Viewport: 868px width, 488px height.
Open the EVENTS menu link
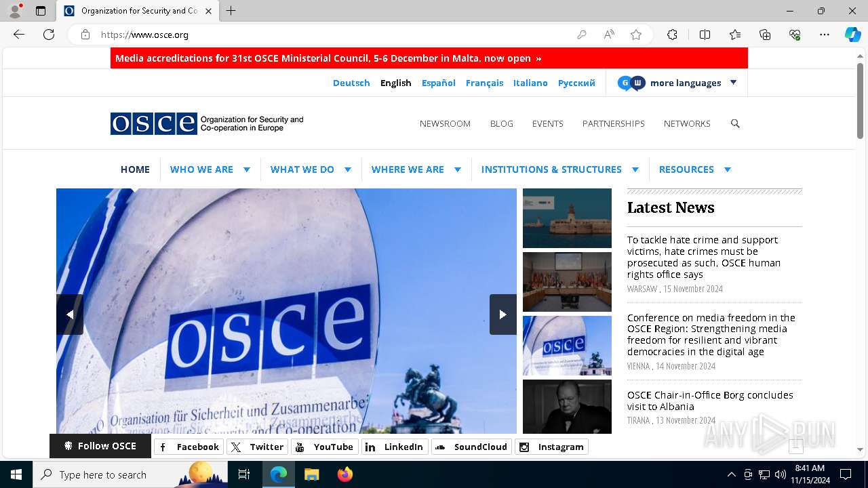[x=548, y=123]
